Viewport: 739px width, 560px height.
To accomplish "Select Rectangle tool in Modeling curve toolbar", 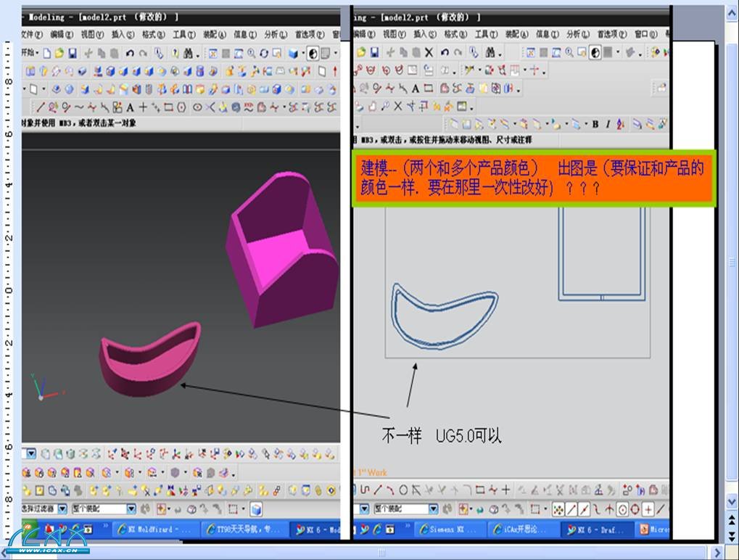I will click(x=169, y=107).
